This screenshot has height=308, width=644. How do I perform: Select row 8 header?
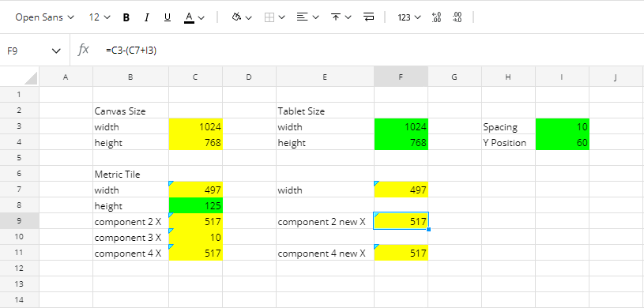click(x=19, y=205)
